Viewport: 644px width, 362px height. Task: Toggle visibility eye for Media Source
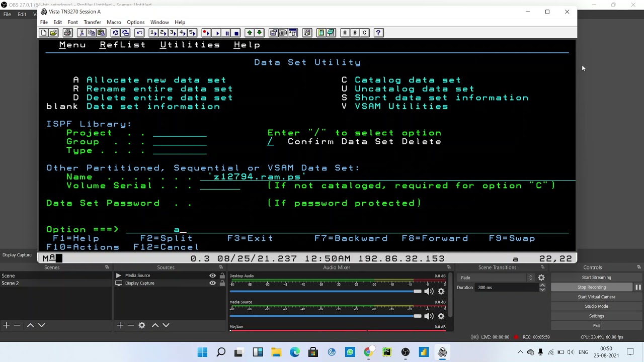click(x=212, y=276)
